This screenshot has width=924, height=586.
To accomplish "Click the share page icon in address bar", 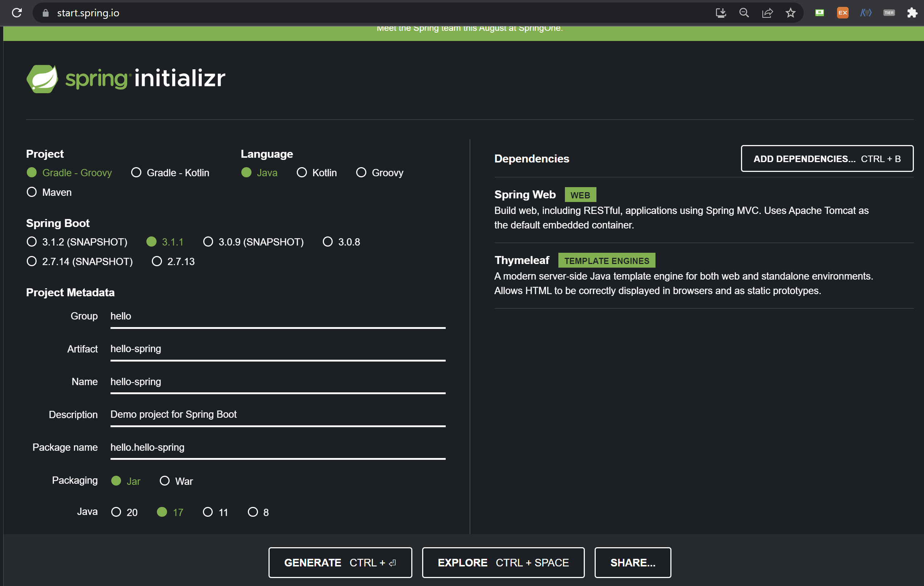I will pyautogui.click(x=767, y=13).
